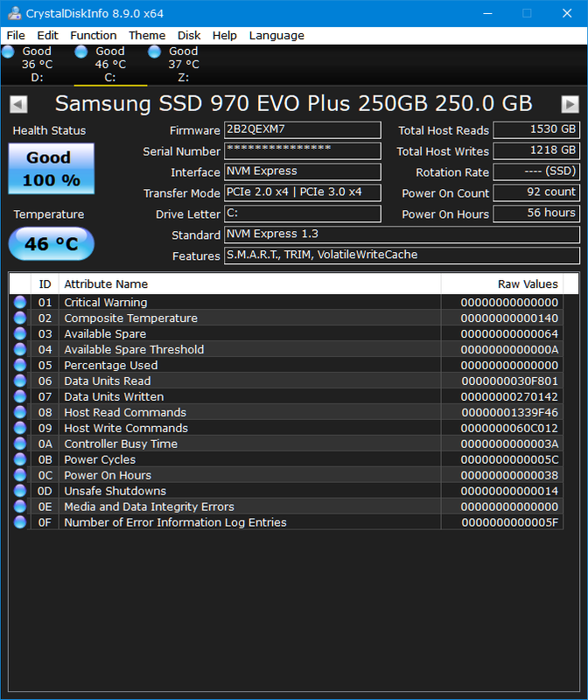Click Power On Hours value 56 hours
This screenshot has width=588, height=700.
click(x=536, y=213)
